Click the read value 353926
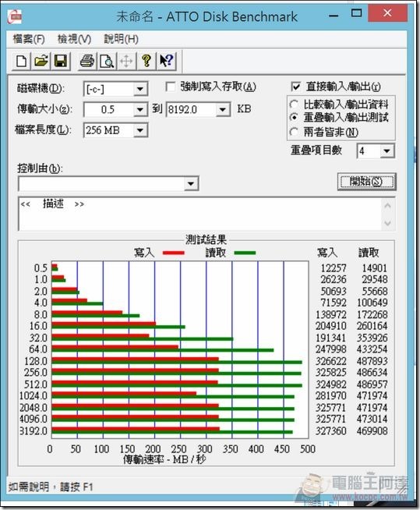This screenshot has height=510, width=420. tap(372, 338)
